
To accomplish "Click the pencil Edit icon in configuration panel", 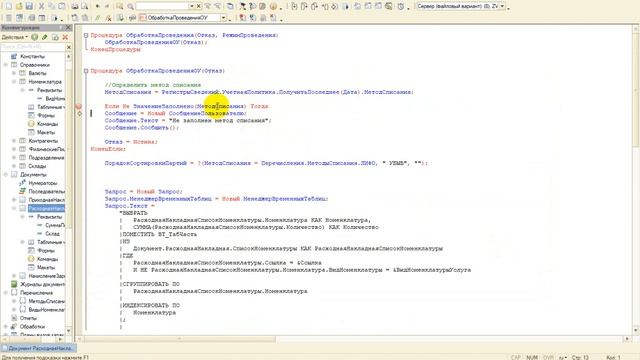I will coord(44,37).
